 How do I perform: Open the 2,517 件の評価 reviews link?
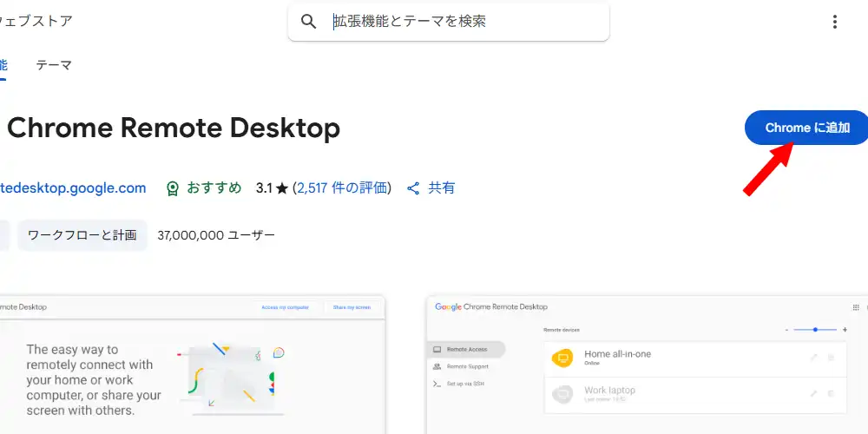[x=341, y=188]
